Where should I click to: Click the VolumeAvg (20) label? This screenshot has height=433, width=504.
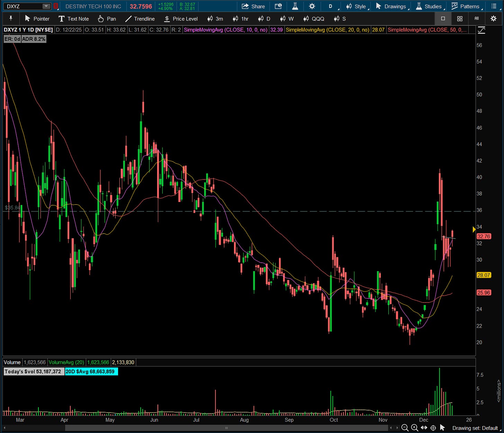(66, 362)
